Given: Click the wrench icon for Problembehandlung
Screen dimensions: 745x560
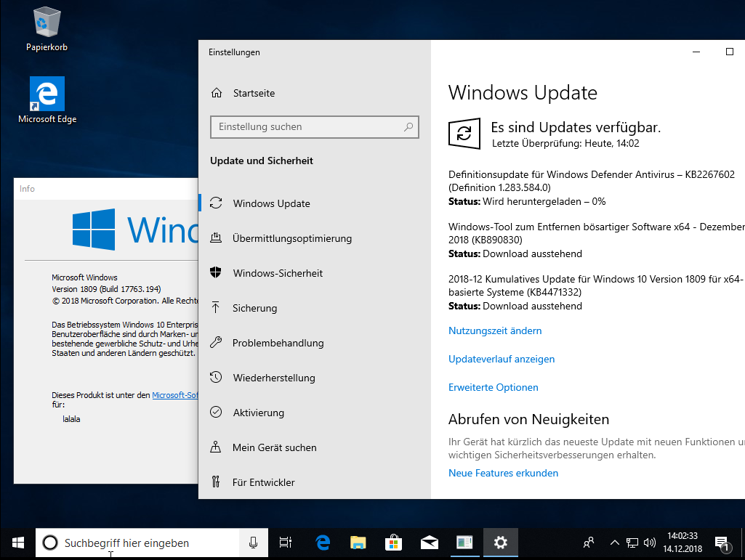Looking at the screenshot, I should 216,342.
